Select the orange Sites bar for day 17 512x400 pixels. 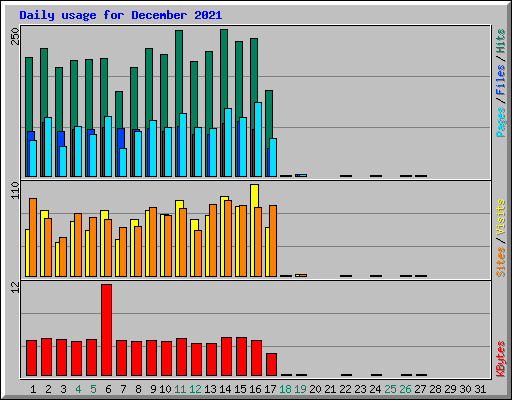pos(273,241)
